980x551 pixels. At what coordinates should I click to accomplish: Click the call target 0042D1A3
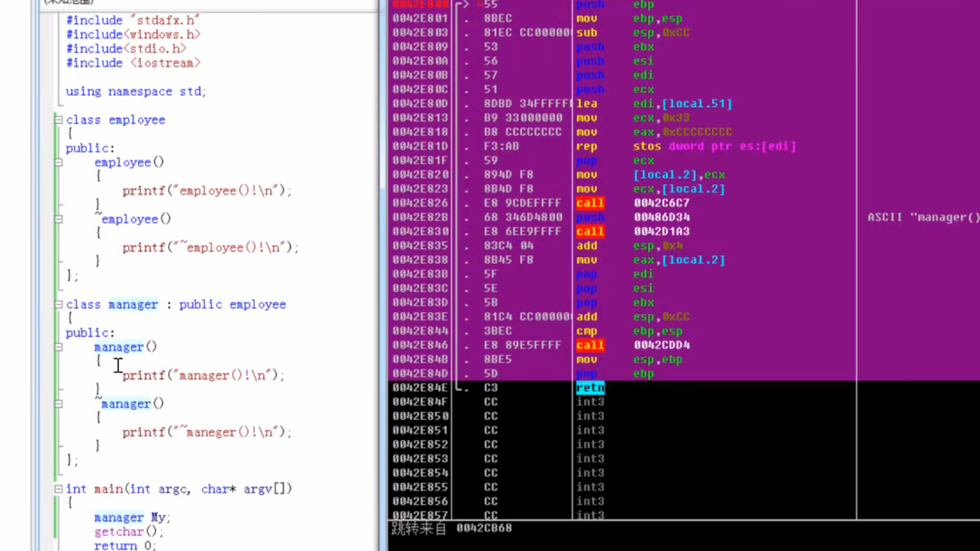point(661,232)
